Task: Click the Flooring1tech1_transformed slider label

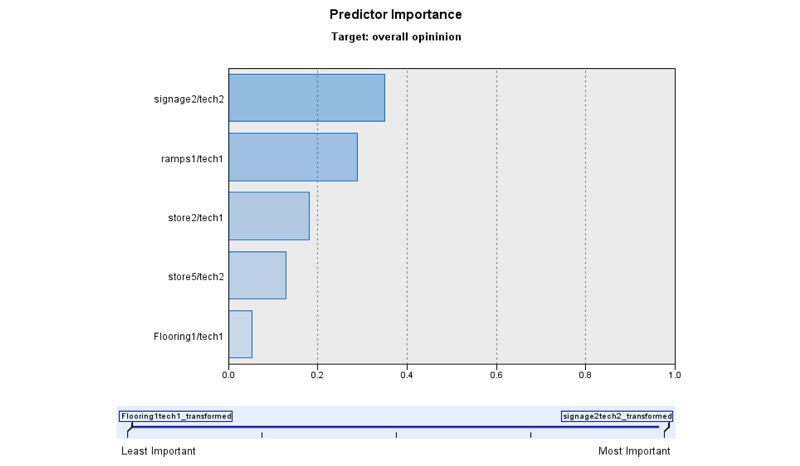Action: (x=176, y=416)
